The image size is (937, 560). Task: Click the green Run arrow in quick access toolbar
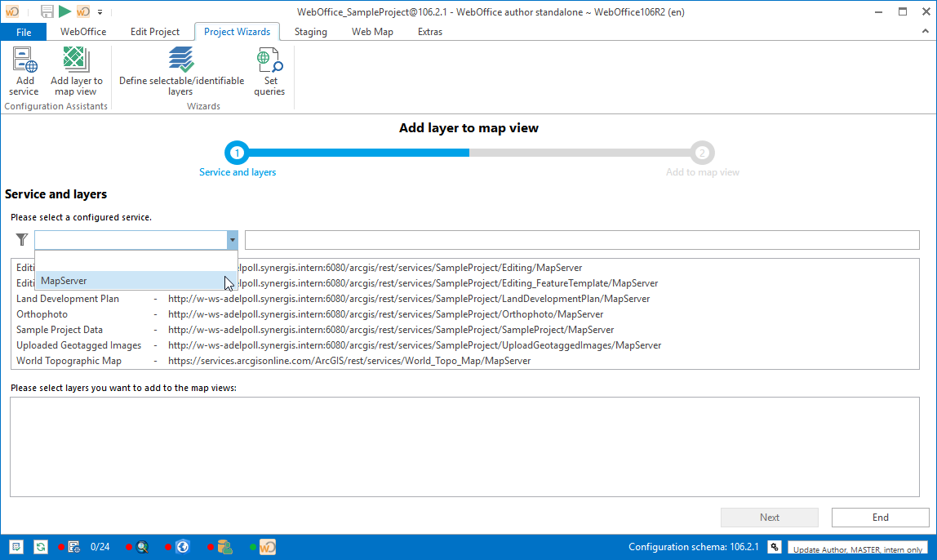coord(64,11)
